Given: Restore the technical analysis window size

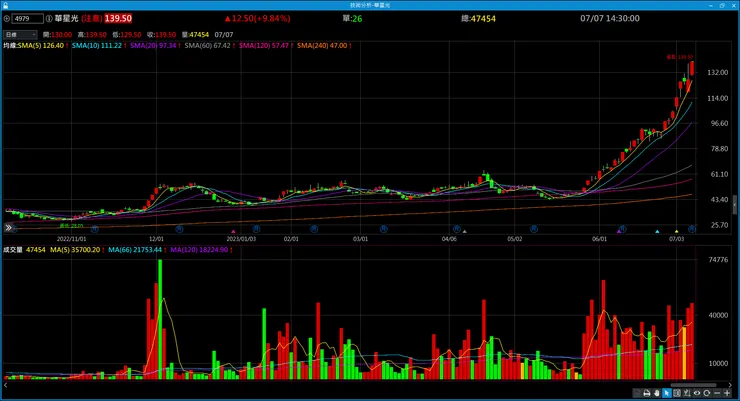Looking at the screenshot, I should point(723,5).
